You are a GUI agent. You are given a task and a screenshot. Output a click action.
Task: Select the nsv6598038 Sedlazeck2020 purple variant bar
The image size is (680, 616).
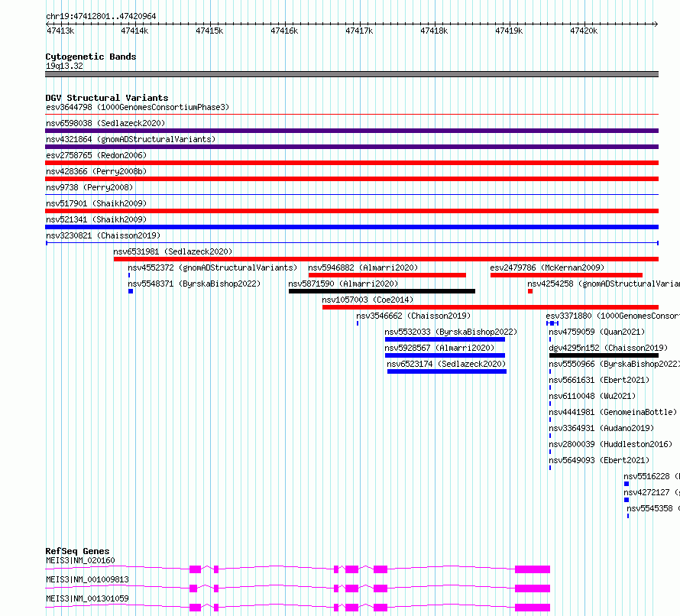pyautogui.click(x=351, y=131)
